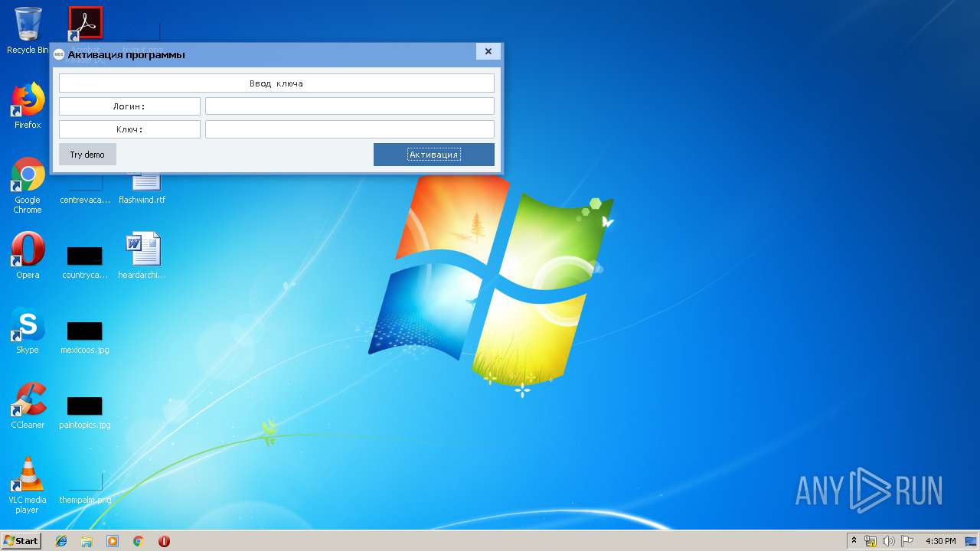The width and height of the screenshot is (980, 551).
Task: Select the heardarchi... Word document icon
Action: (142, 256)
